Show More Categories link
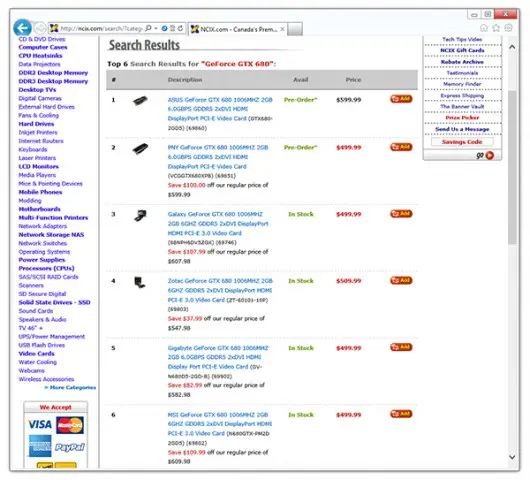The width and height of the screenshot is (530, 480). (x=70, y=387)
